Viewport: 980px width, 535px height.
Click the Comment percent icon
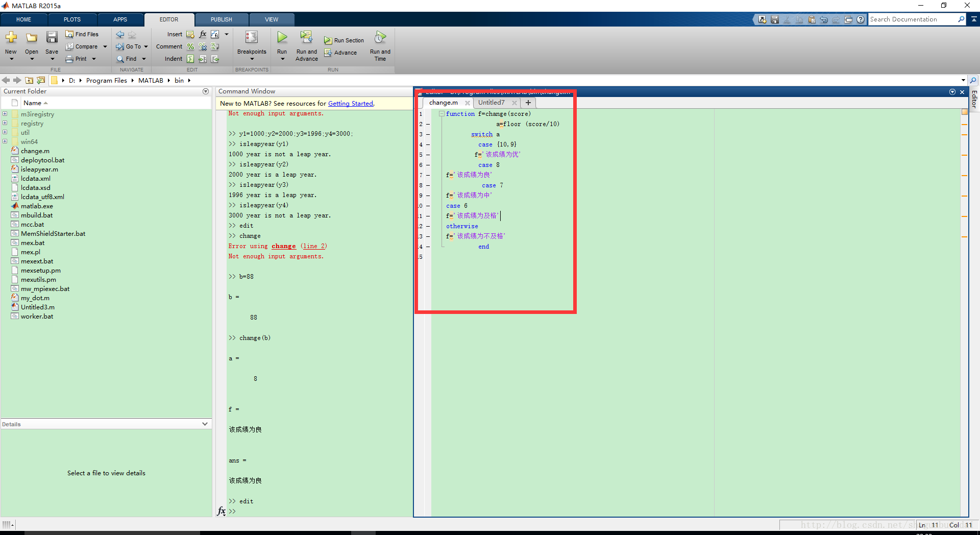[x=190, y=46]
